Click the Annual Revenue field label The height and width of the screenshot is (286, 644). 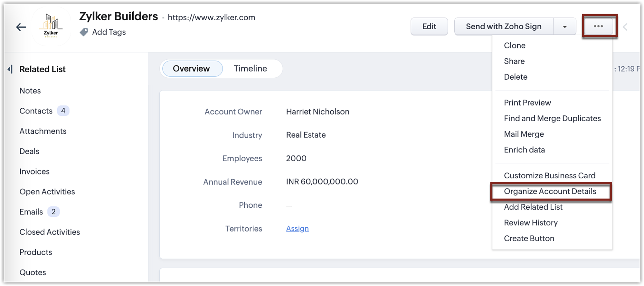pos(232,182)
